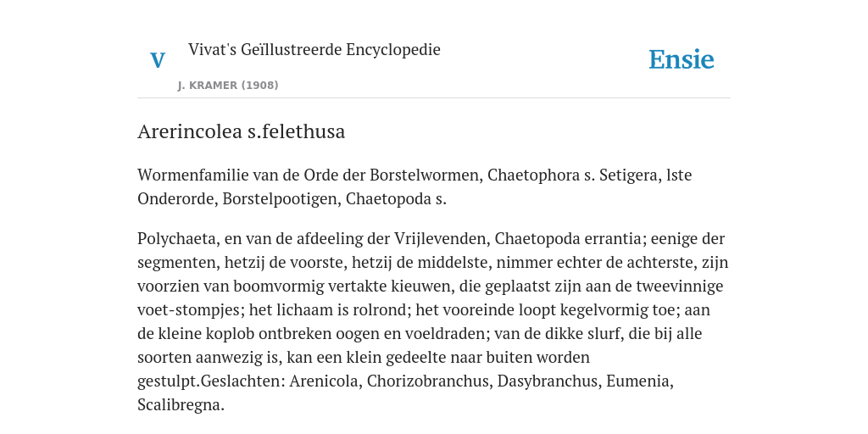Click the genus name Eumenia
The image size is (868, 434).
pos(640,381)
